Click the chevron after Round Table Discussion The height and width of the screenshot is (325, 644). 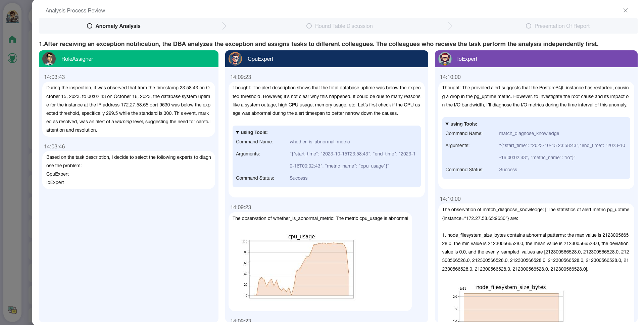pos(450,26)
